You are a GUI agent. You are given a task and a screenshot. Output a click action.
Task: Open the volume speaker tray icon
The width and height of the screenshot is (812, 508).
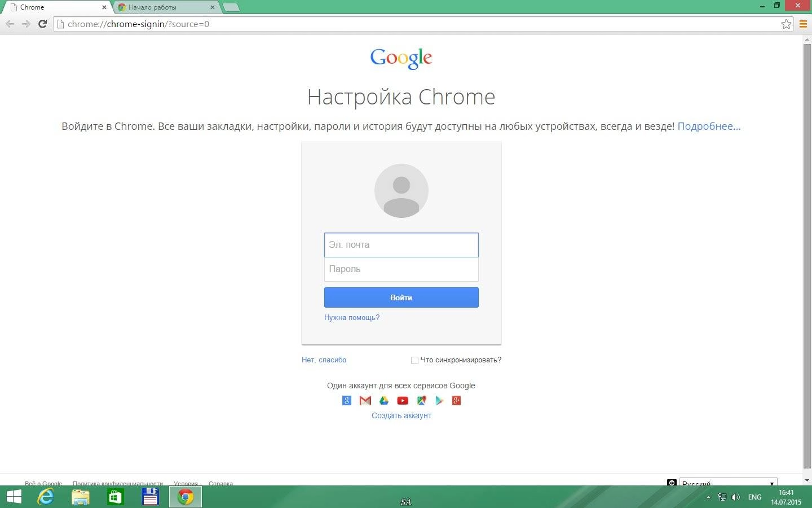[736, 497]
